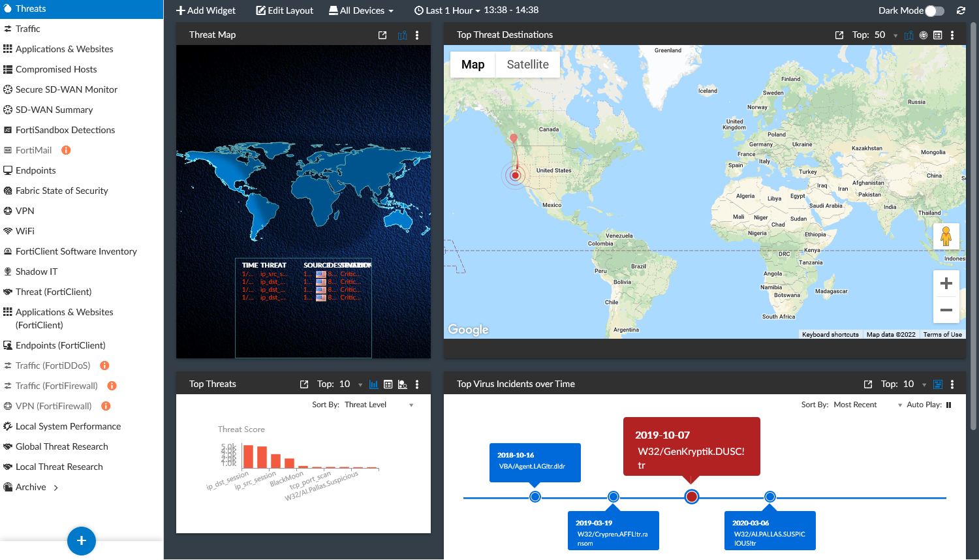This screenshot has width=979, height=560.
Task: Open Top Threat Destinations options menu
Action: click(x=952, y=35)
